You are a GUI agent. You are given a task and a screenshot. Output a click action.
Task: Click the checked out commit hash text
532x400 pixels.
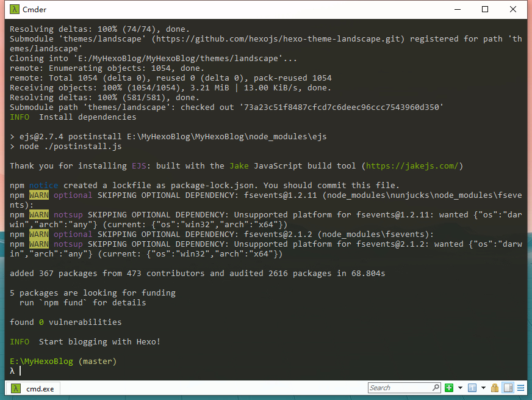coord(342,107)
